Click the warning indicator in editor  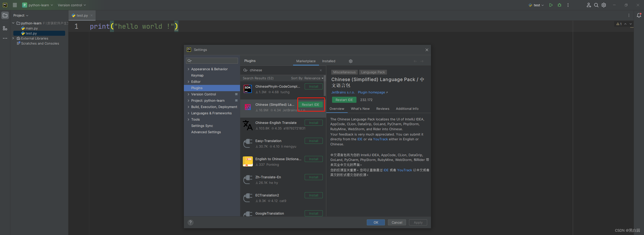point(619,24)
